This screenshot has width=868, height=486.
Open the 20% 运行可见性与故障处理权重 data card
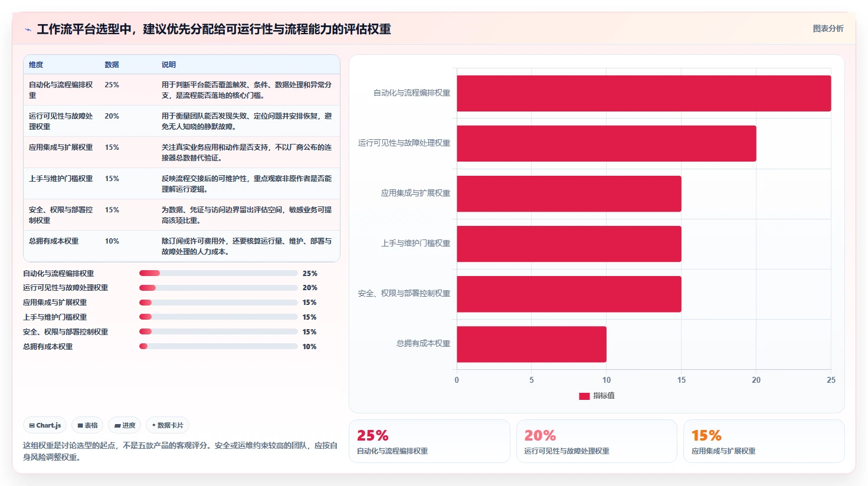pyautogui.click(x=597, y=441)
